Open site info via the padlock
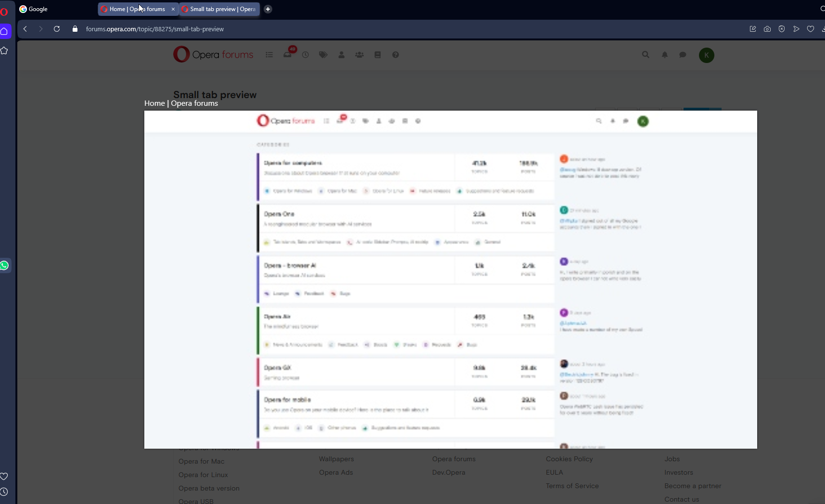Viewport: 825px width, 504px height. click(x=75, y=29)
